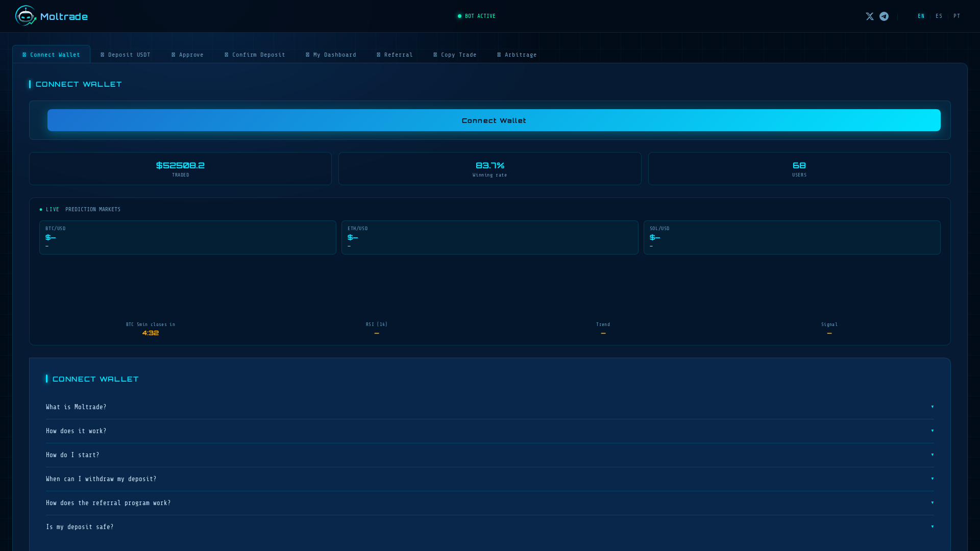
Task: Expand 'When can I withdraw my deposit?'
Action: (x=490, y=479)
